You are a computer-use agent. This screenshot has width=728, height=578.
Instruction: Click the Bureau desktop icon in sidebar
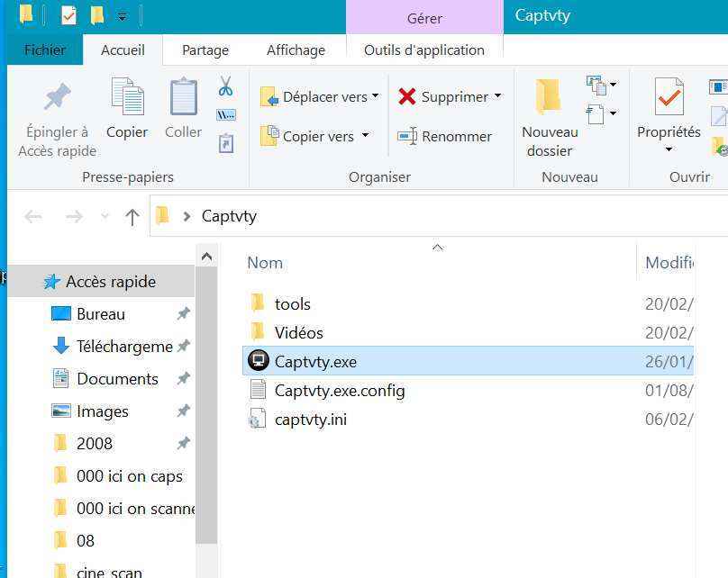click(x=61, y=313)
